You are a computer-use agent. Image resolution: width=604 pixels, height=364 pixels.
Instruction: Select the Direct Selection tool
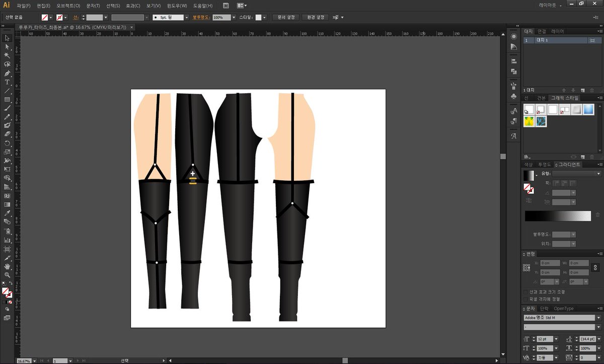coord(7,47)
